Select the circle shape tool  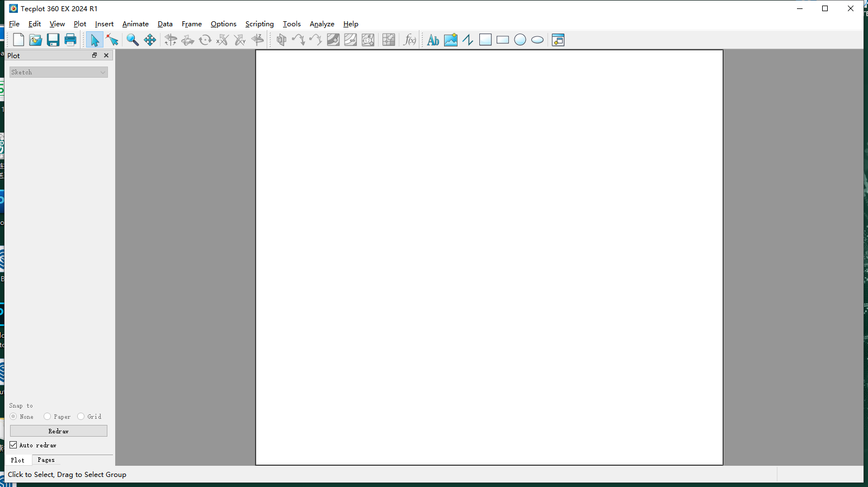click(520, 40)
